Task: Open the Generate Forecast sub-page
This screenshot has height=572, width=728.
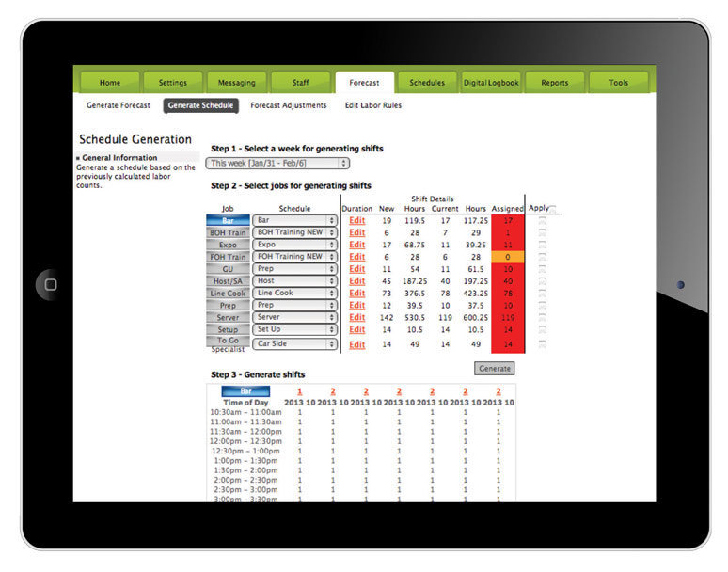Action: [x=119, y=105]
